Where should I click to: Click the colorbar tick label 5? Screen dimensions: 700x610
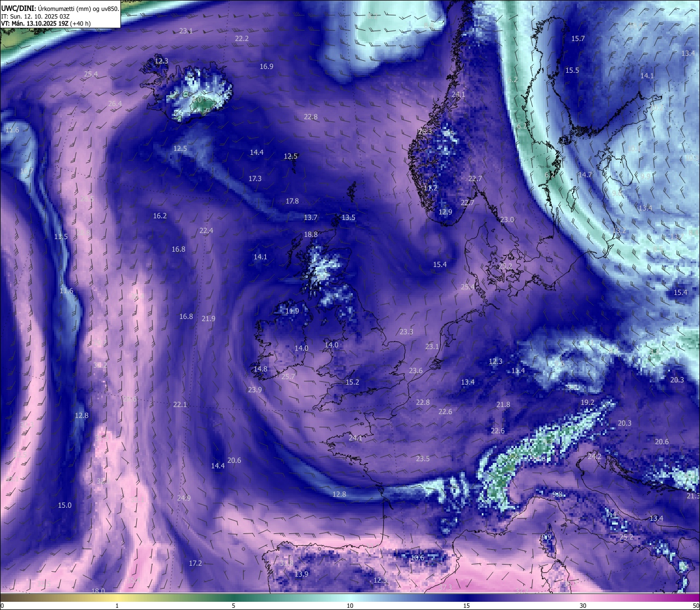[x=234, y=606]
